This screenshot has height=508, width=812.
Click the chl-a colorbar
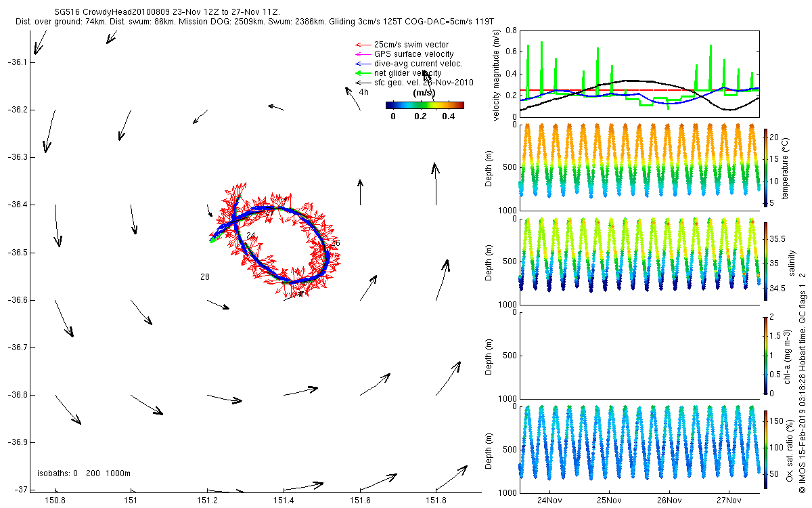[x=765, y=354]
